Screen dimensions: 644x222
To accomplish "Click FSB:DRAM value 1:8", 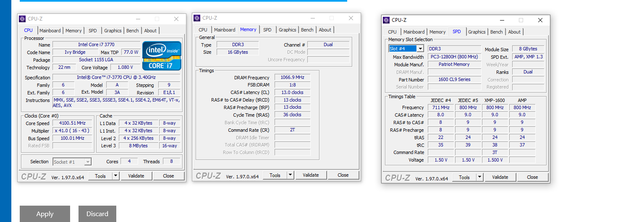I will (293, 85).
